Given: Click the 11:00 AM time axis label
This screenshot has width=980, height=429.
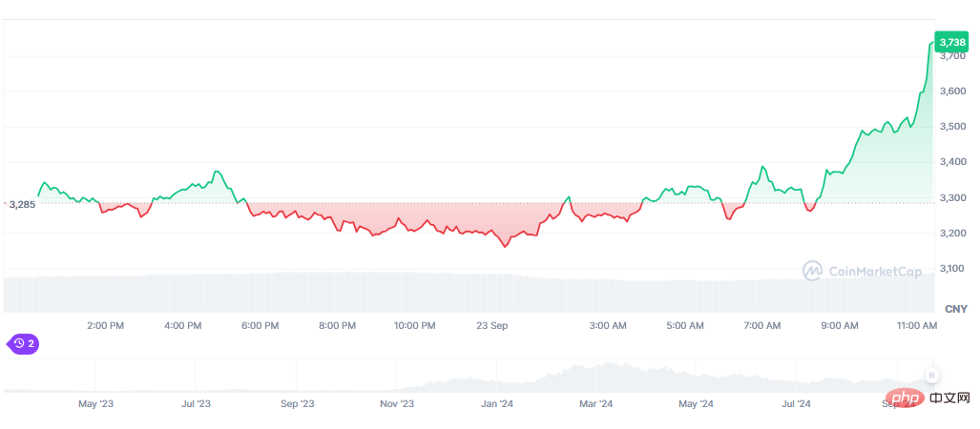Looking at the screenshot, I should click(918, 326).
